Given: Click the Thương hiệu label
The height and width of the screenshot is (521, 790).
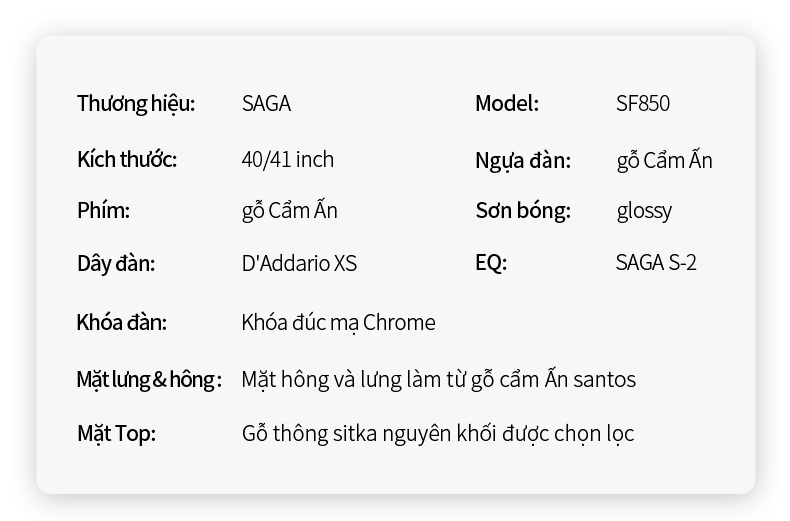Looking at the screenshot, I should 136,104.
